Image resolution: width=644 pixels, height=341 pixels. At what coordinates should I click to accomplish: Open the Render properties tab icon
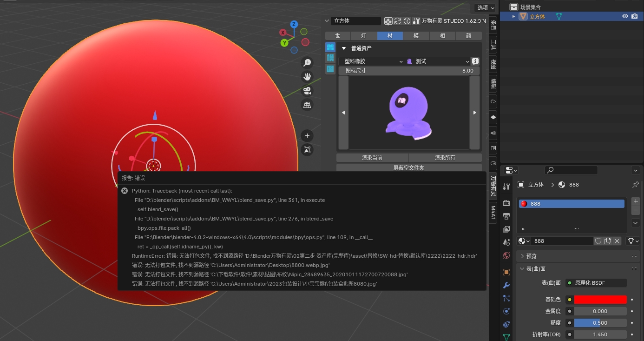[506, 203]
